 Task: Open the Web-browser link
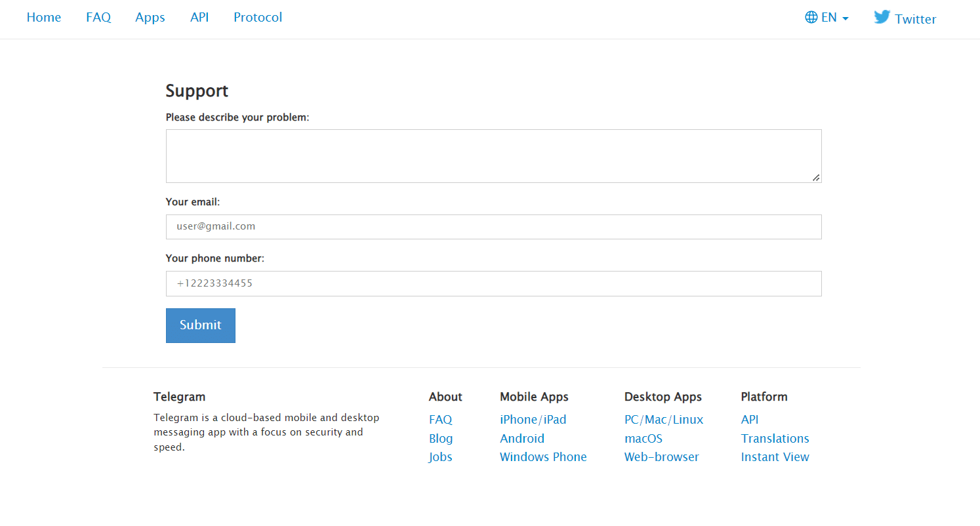[662, 457]
